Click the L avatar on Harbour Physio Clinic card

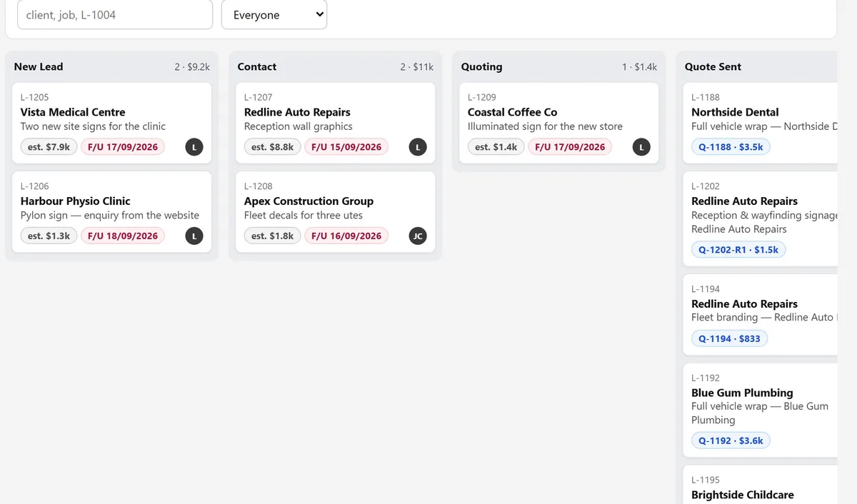[194, 236]
